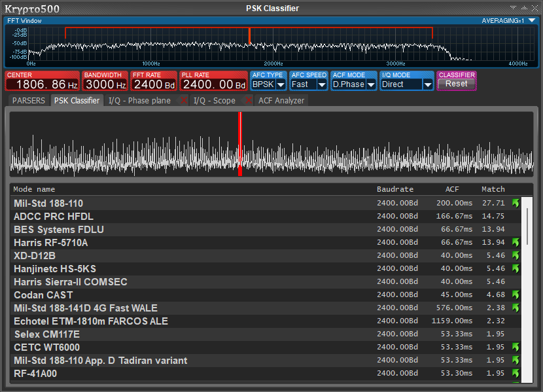Click the Match column header
543x392 pixels.
tap(493, 189)
